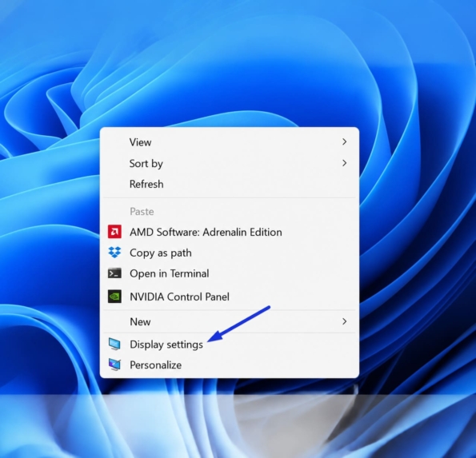The height and width of the screenshot is (458, 476).
Task: Select Open in Terminal
Action: point(229,273)
